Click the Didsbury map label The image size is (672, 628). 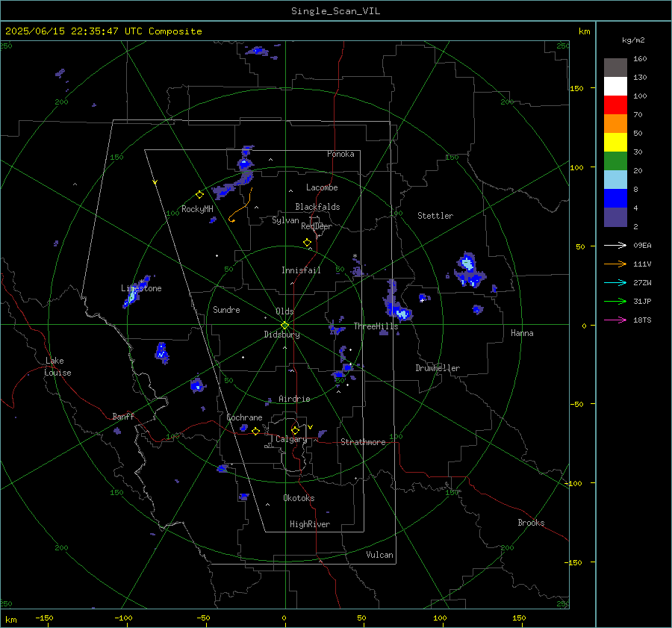point(281,335)
